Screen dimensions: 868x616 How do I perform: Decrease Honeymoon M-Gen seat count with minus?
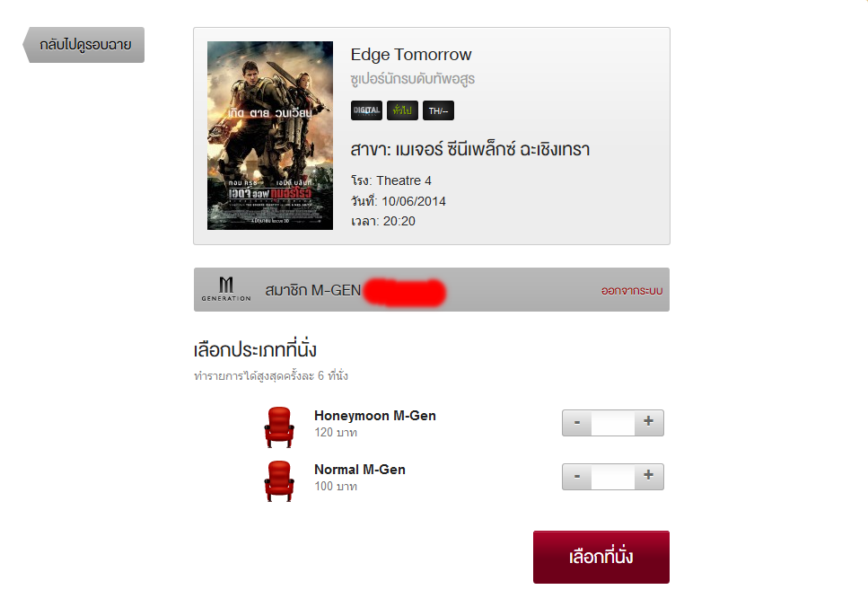577,423
